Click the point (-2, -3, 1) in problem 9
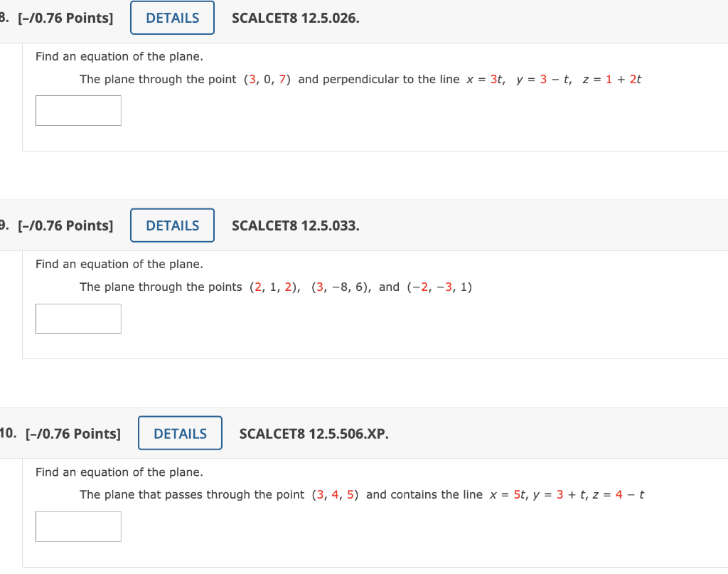Image resolution: width=728 pixels, height=574 pixels. tap(440, 287)
